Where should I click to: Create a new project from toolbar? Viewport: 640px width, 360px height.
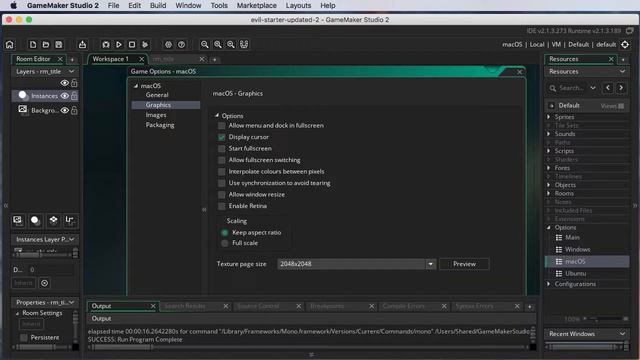[33, 44]
